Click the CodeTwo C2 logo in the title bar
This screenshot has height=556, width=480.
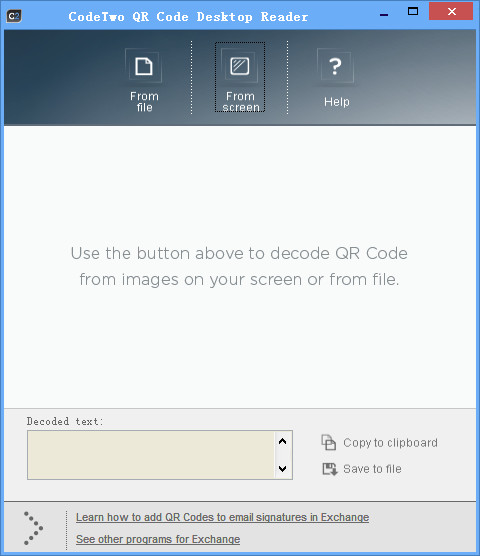[x=14, y=16]
